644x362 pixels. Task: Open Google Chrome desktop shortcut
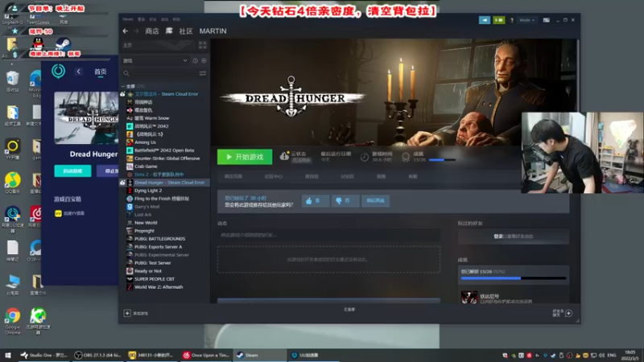pyautogui.click(x=13, y=320)
